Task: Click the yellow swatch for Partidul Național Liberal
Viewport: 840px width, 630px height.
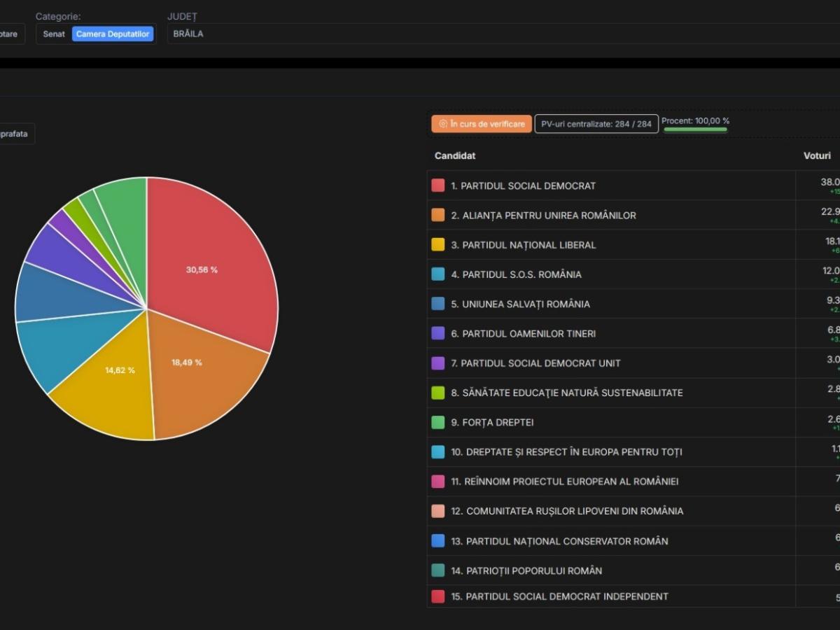Action: [438, 245]
